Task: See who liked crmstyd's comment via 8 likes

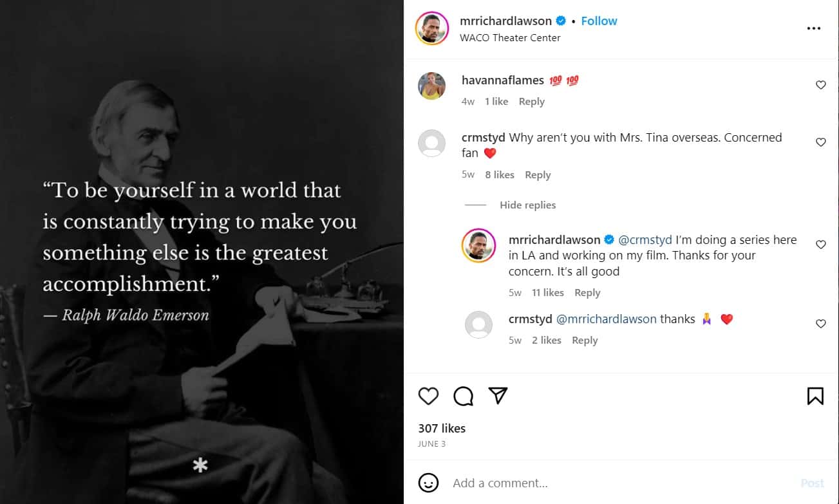Action: pyautogui.click(x=500, y=174)
